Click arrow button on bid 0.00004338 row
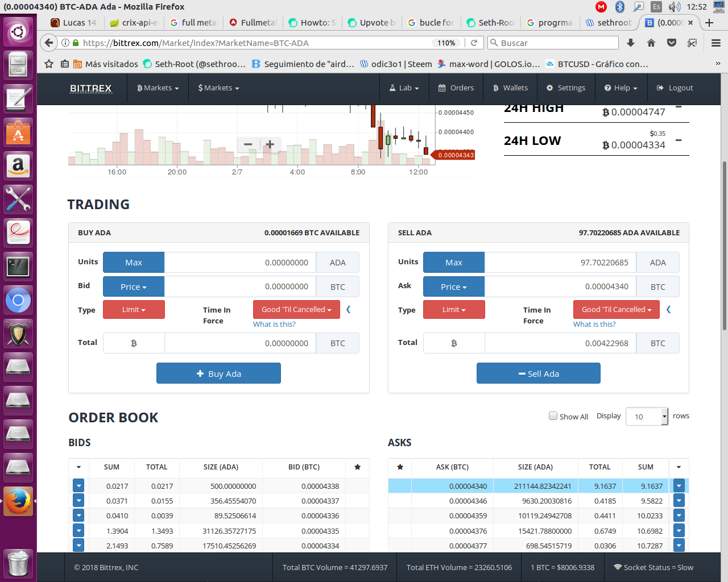Screen dimensions: 728x582 (78, 486)
